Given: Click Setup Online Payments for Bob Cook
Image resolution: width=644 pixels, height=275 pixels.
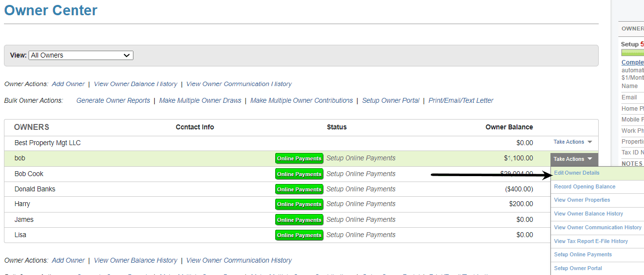Looking at the screenshot, I should (x=360, y=174).
